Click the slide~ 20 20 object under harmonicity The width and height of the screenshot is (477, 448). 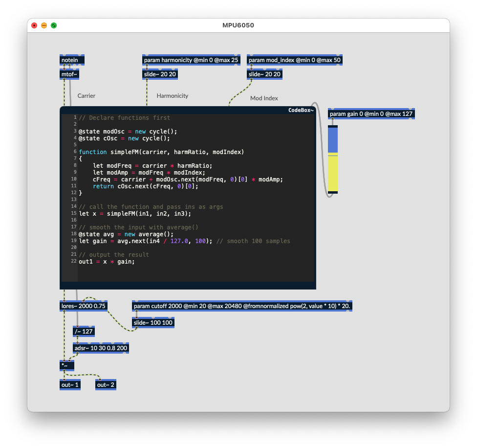pos(160,74)
